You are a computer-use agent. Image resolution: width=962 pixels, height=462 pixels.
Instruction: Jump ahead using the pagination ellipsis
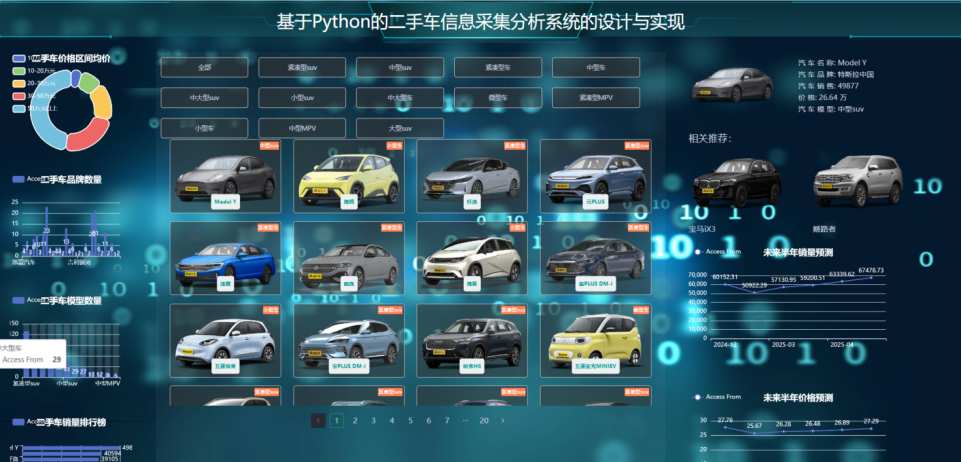pyautogui.click(x=465, y=420)
